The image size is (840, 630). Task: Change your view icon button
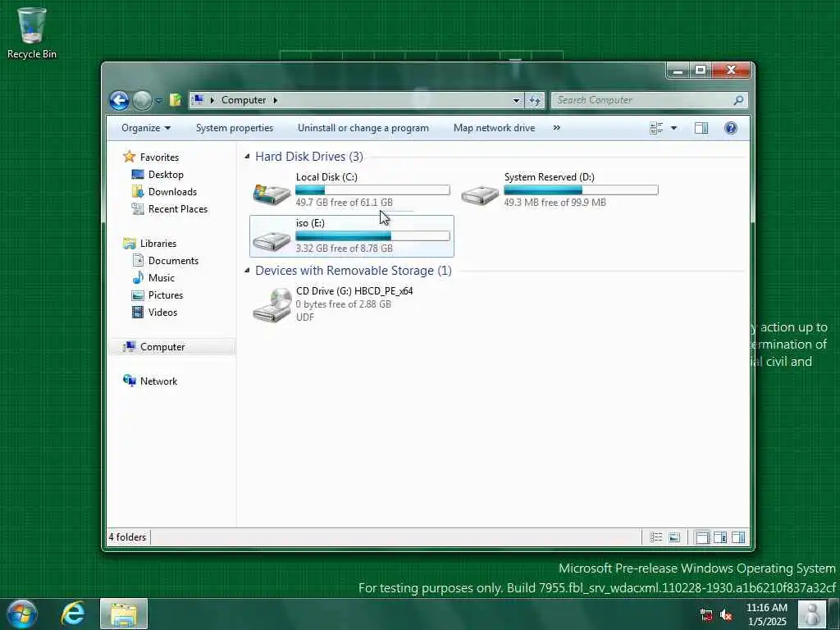click(656, 128)
